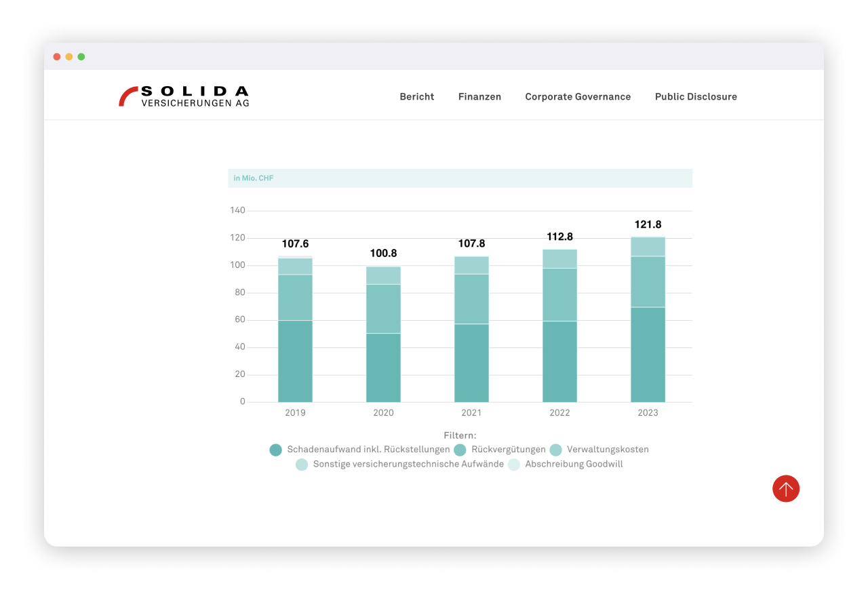The width and height of the screenshot is (868, 590).
Task: Click the 2019 axis label
Action: pos(295,413)
